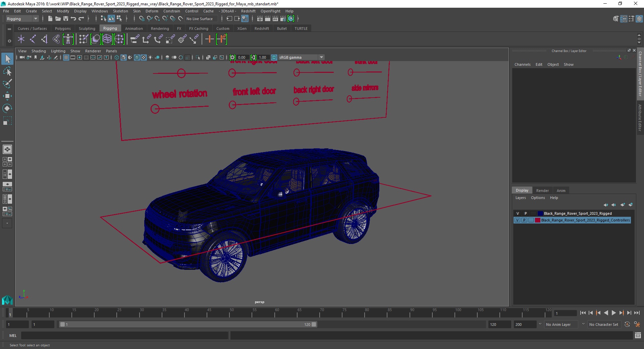
Task: Click the Set Key orange plus icon
Action: (x=209, y=39)
